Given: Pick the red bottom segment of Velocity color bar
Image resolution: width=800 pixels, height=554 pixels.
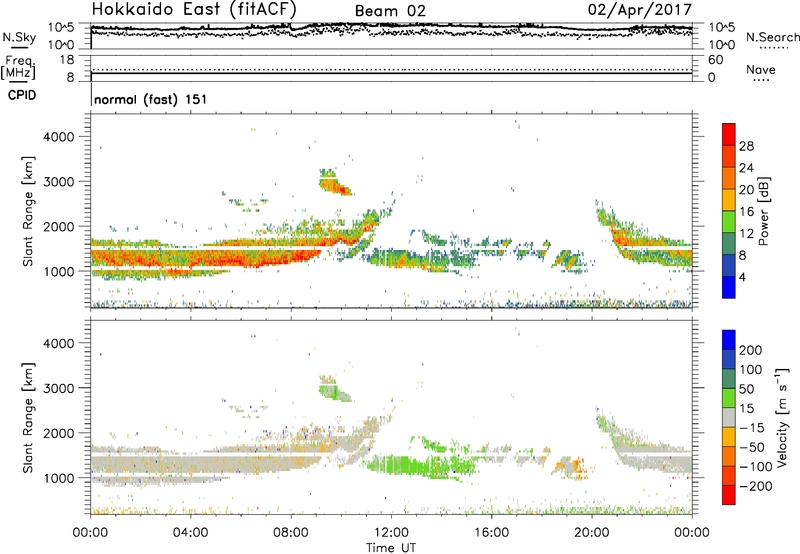Looking at the screenshot, I should (x=729, y=495).
